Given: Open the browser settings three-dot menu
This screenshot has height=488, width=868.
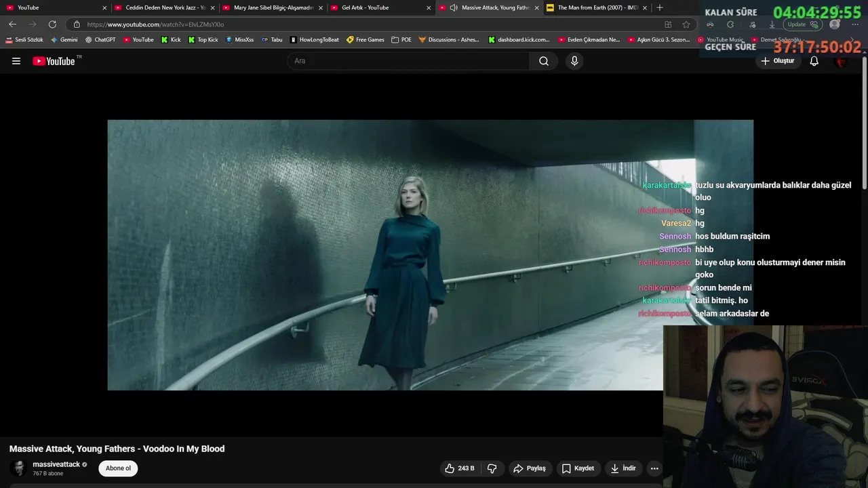Looking at the screenshot, I should pyautogui.click(x=854, y=24).
